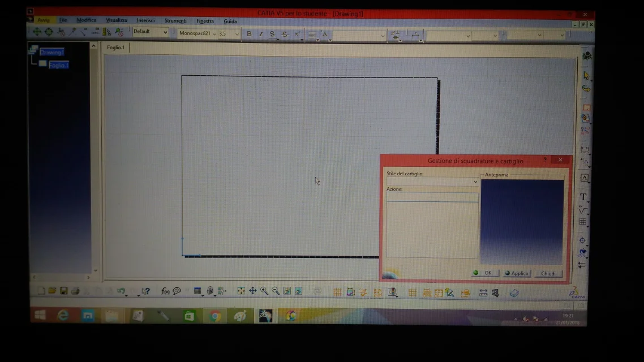Choose the Select arrow tool
Image resolution: width=644 pixels, height=362 pixels.
[586, 76]
